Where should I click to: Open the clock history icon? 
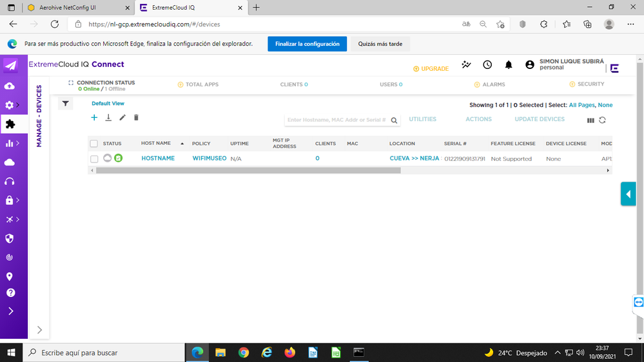pyautogui.click(x=487, y=65)
